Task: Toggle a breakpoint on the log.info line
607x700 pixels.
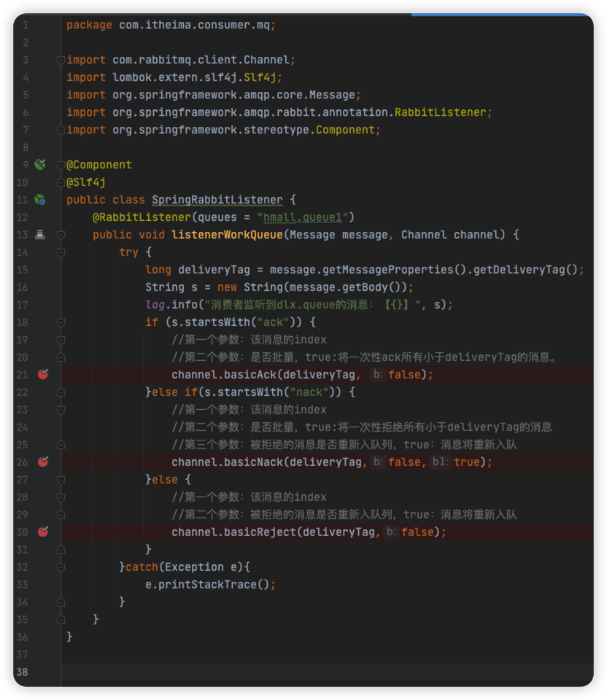Action: [x=42, y=304]
